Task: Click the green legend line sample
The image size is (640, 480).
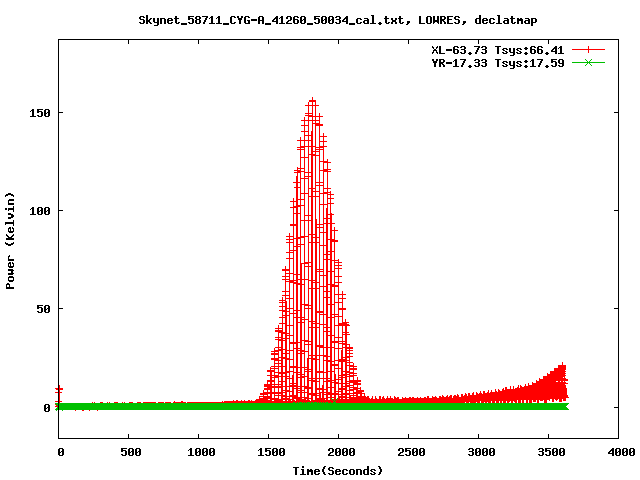Action: pyautogui.click(x=588, y=62)
